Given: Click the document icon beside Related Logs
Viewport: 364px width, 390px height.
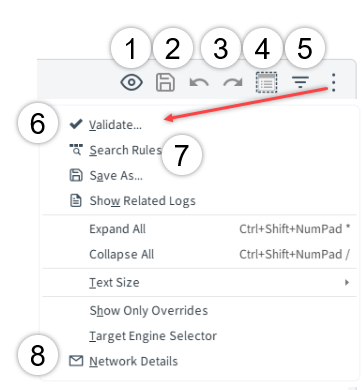Looking at the screenshot, I should click(x=76, y=201).
